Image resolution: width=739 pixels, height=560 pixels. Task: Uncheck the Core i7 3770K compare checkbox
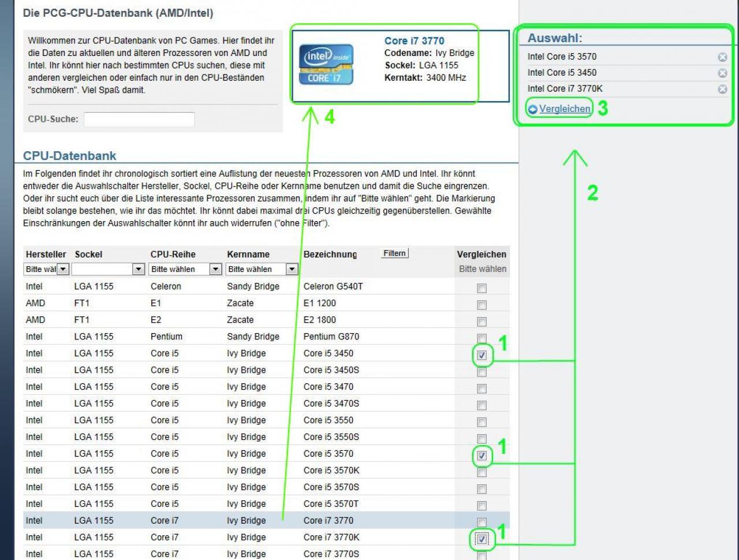pyautogui.click(x=482, y=539)
